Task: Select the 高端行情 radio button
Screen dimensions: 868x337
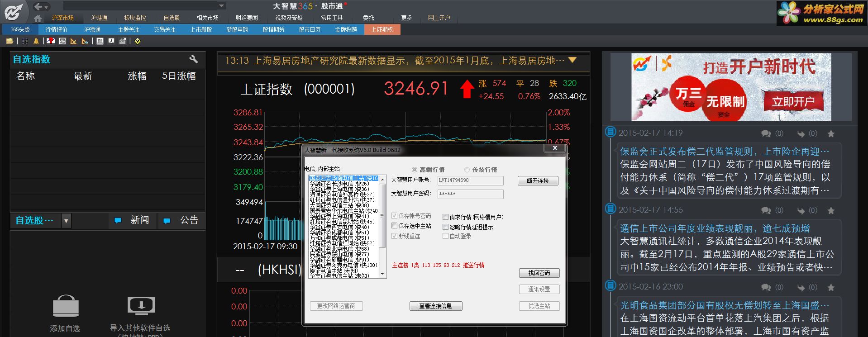Action: tap(414, 170)
